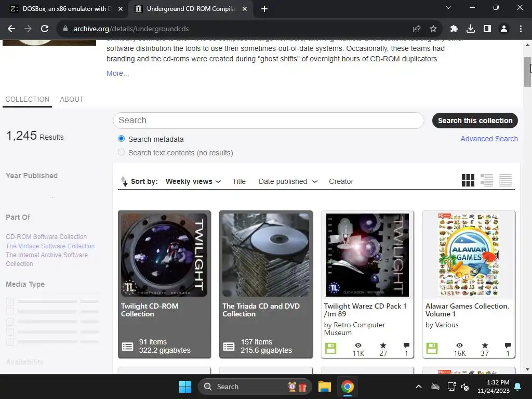Open the clock and date in taskbar

[494, 387]
